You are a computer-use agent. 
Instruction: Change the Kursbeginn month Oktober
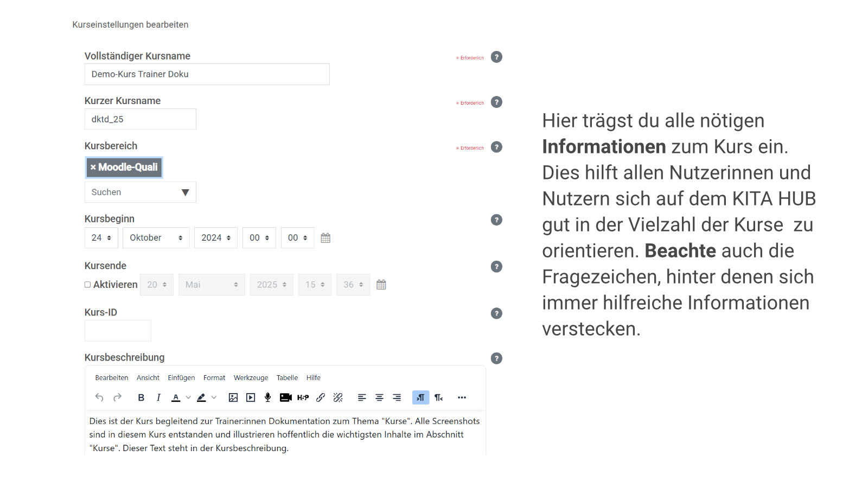point(156,238)
